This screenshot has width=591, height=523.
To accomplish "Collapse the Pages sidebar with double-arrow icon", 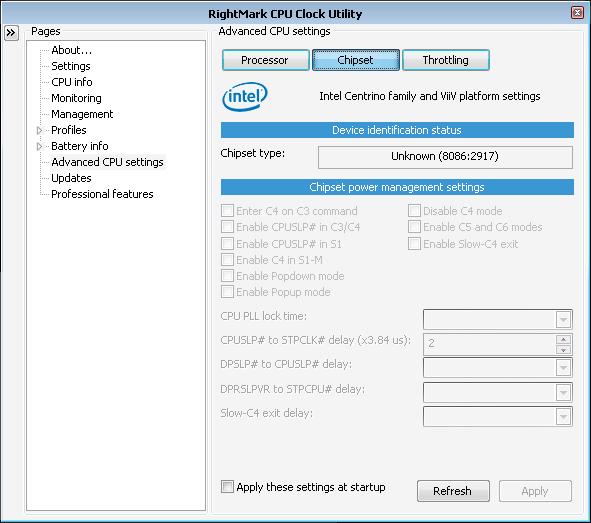I will coord(11,33).
